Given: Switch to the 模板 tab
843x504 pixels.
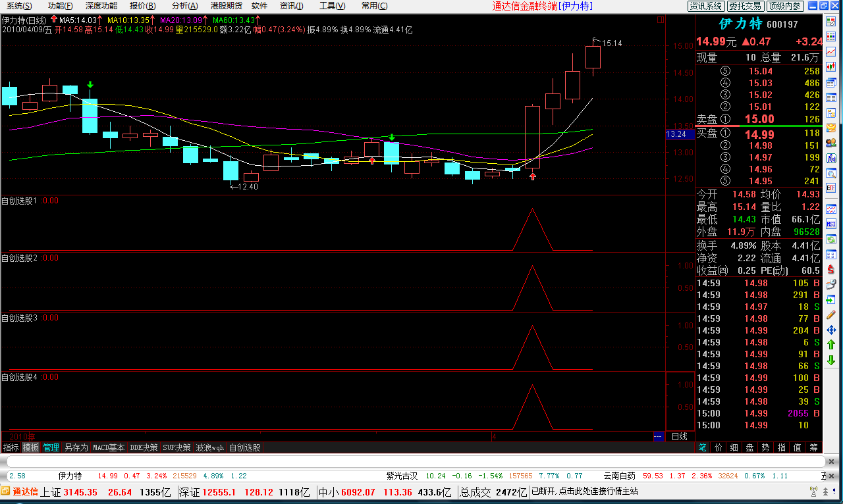Looking at the screenshot, I should point(31,447).
